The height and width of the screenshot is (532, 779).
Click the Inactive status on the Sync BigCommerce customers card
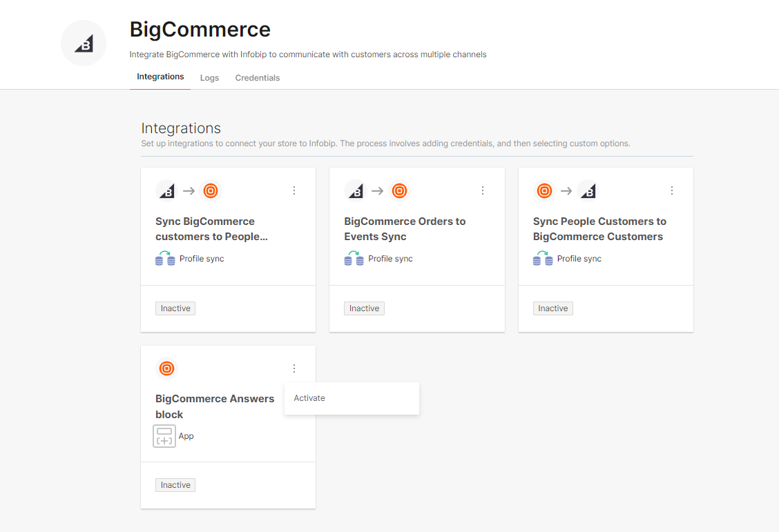(175, 308)
